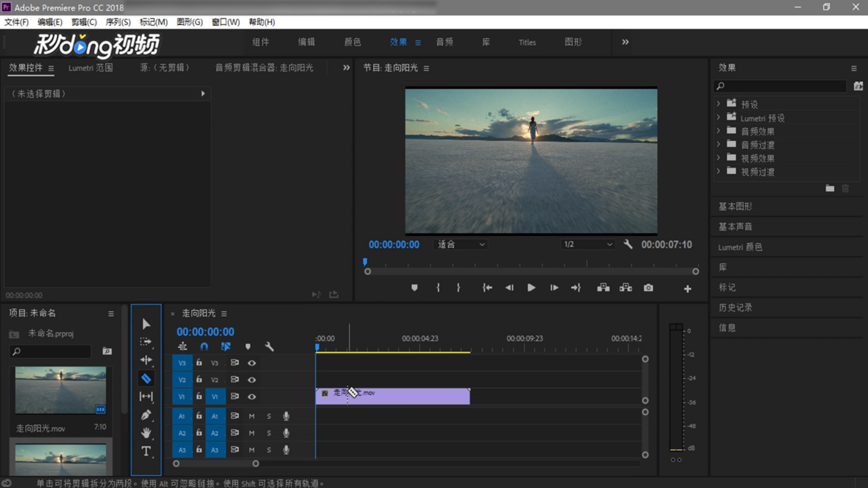868x488 pixels.
Task: Open the 1/2 playback resolution dropdown
Action: pos(588,244)
